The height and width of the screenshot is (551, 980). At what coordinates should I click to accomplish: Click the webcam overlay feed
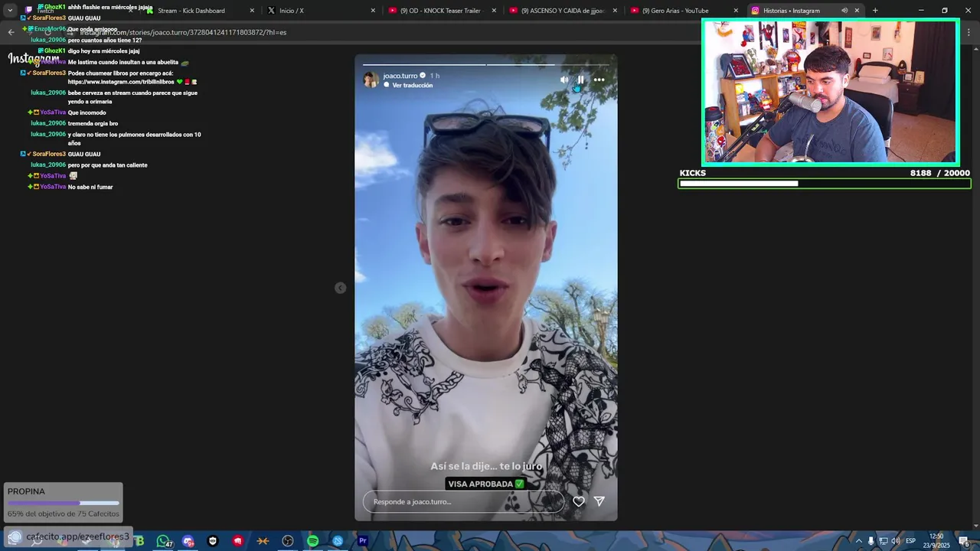click(831, 92)
